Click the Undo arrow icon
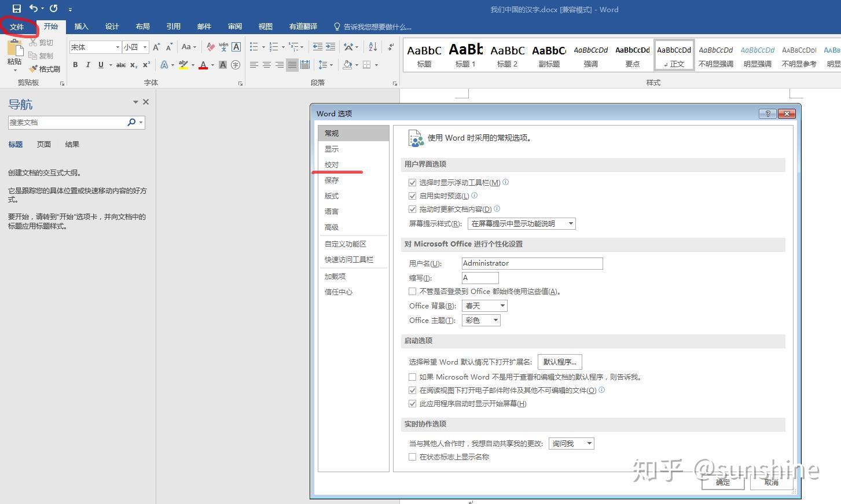 coord(34,9)
